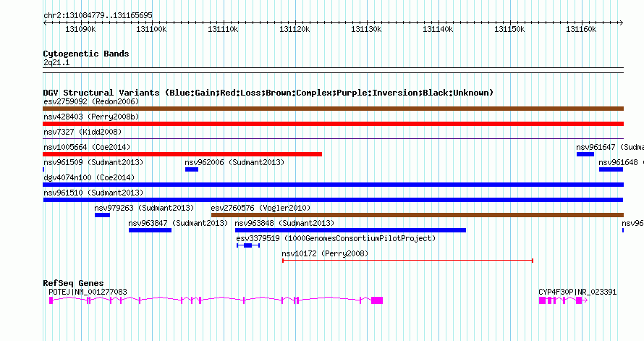Click the 131150k ruler tick label
This screenshot has height=341, width=644.
coord(509,29)
